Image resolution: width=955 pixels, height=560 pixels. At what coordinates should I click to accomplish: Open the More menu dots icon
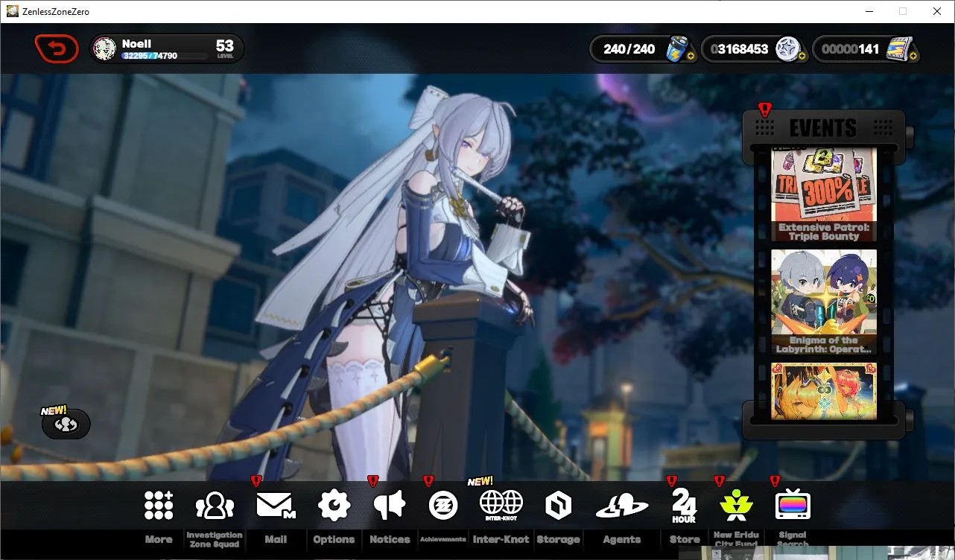pyautogui.click(x=159, y=506)
